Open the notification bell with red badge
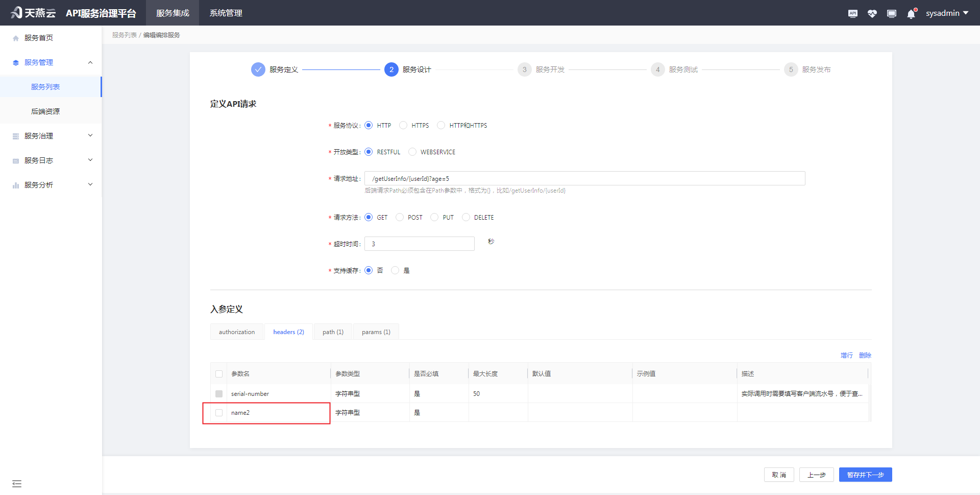980x495 pixels. coord(911,13)
